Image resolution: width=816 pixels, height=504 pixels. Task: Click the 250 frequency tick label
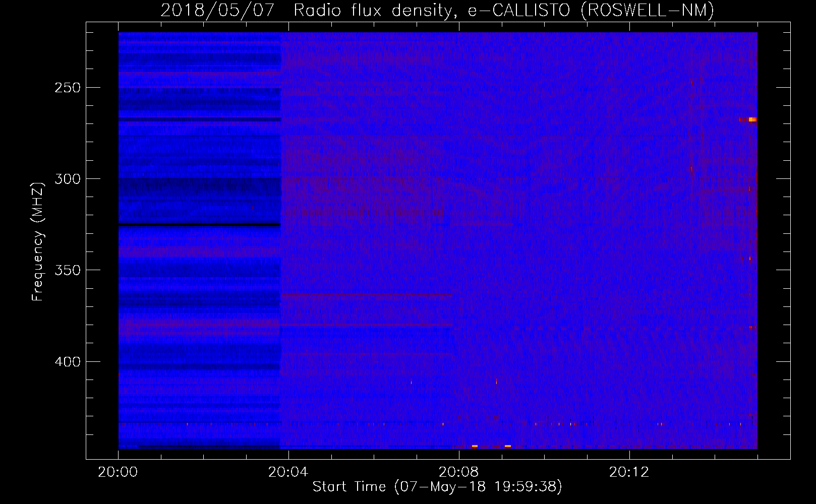tap(68, 88)
